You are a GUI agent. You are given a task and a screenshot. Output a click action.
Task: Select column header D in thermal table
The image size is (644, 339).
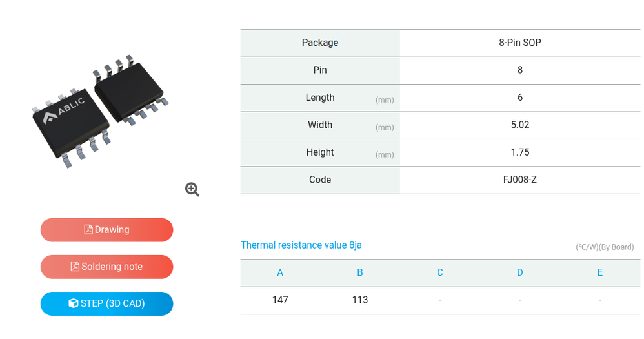click(x=520, y=272)
